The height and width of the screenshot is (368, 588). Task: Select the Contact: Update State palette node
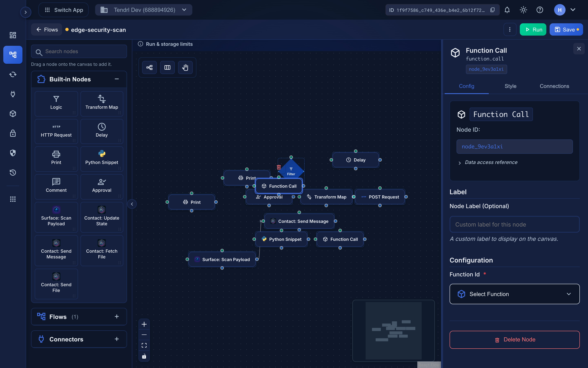(101, 217)
